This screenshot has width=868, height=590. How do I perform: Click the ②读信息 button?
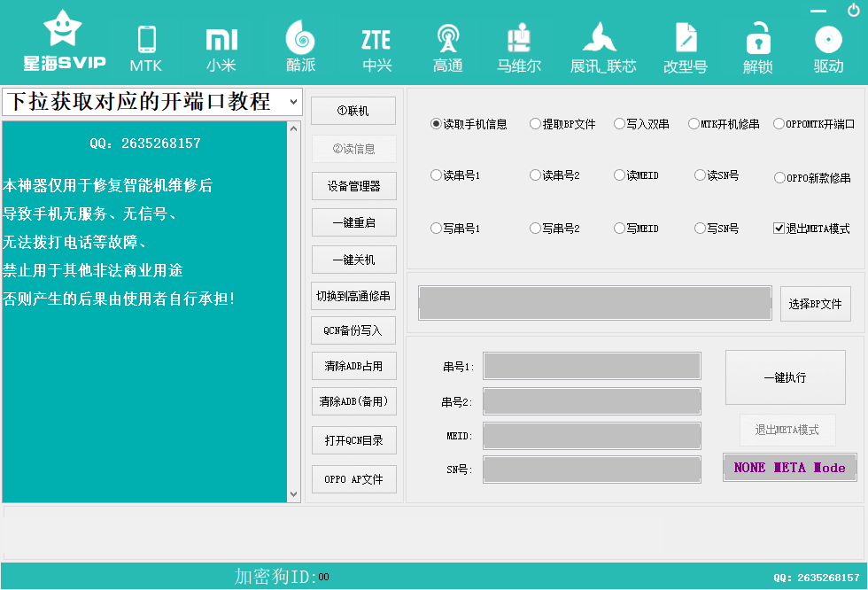[x=353, y=149]
